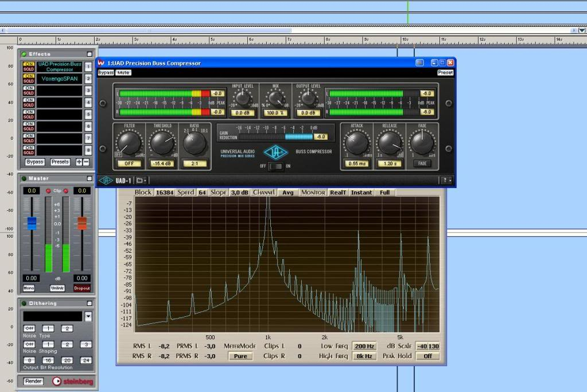Click the Release knob on the compressor
The width and height of the screenshot is (587, 392).
[x=389, y=142]
